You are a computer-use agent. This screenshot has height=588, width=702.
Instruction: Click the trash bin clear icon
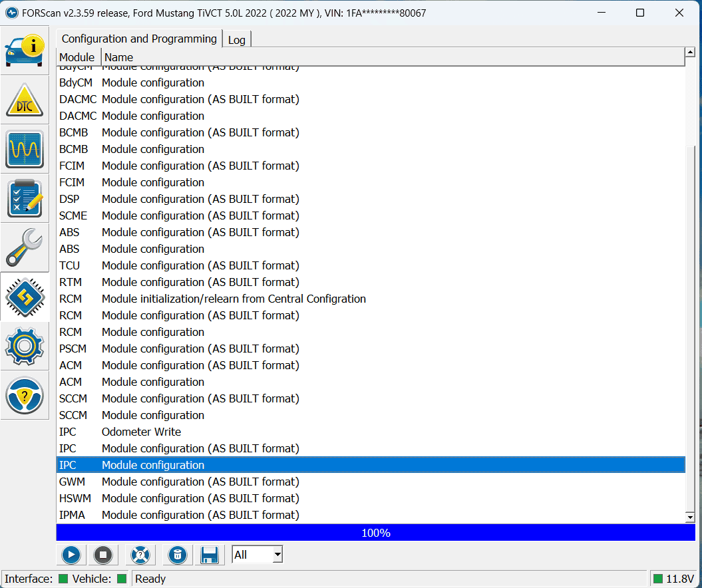click(x=177, y=555)
